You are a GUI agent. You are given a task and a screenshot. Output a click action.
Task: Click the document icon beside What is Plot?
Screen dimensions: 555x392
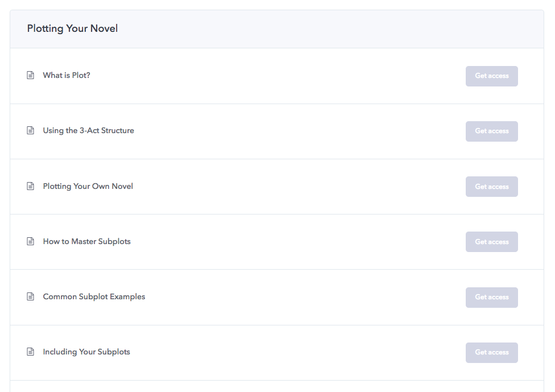coord(31,75)
